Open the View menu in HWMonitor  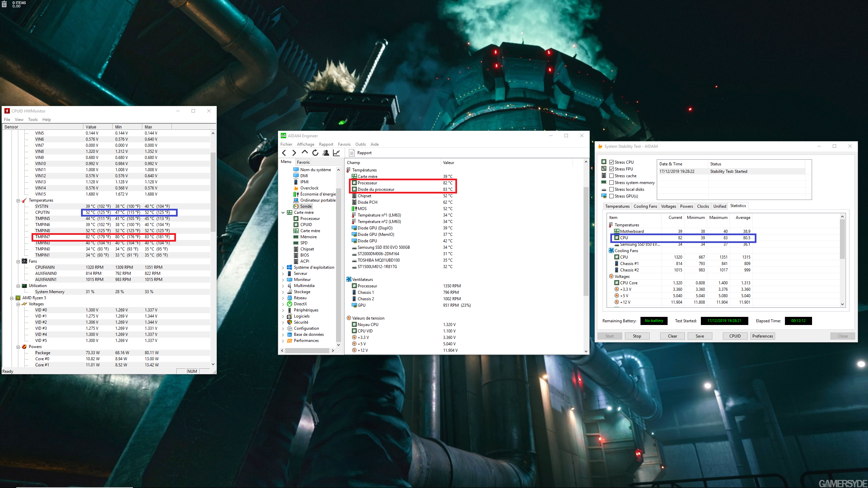click(x=19, y=120)
